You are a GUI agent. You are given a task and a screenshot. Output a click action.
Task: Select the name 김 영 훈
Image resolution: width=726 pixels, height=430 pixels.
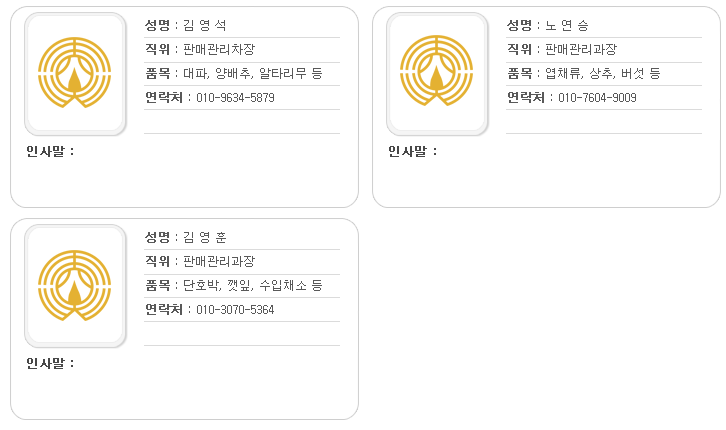[x=205, y=237]
